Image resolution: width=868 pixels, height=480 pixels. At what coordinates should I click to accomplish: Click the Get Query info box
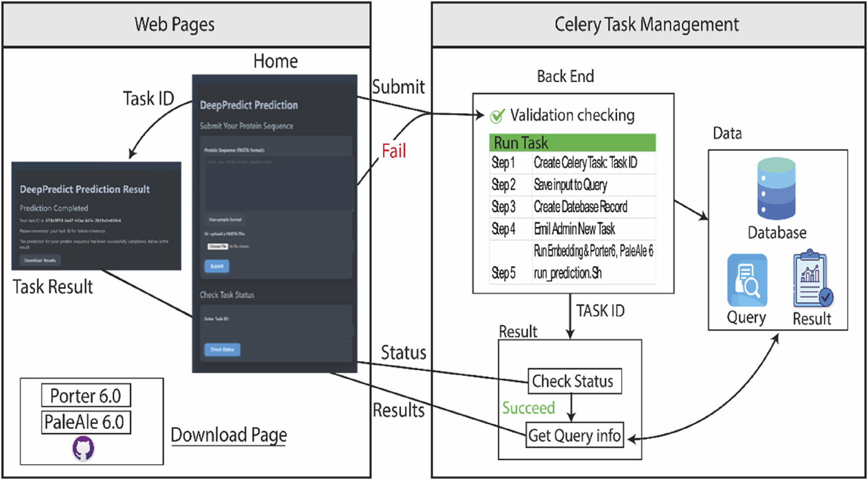tap(574, 436)
